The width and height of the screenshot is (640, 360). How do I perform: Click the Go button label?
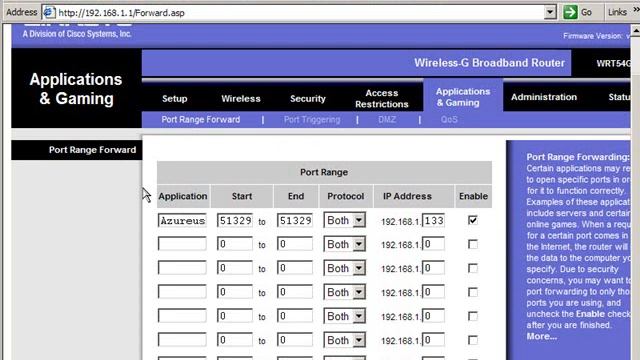click(x=586, y=12)
